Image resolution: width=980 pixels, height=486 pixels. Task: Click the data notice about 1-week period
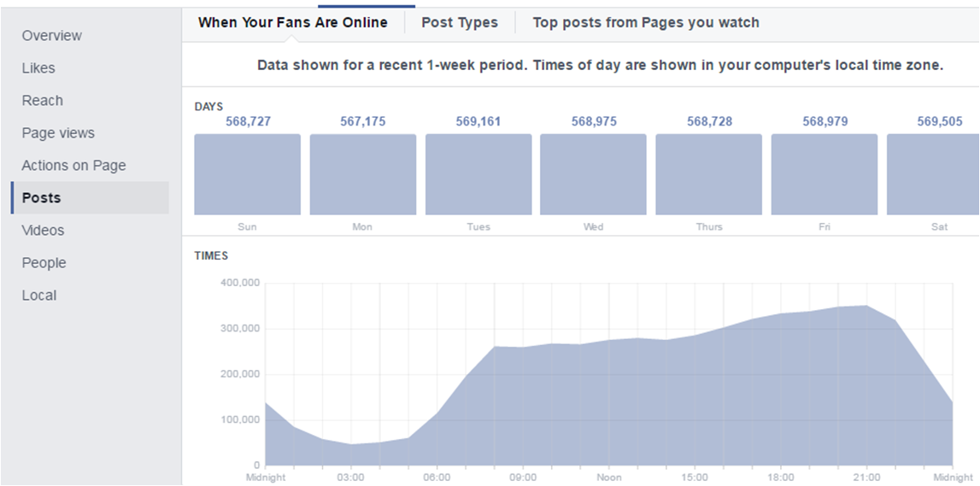click(x=600, y=65)
